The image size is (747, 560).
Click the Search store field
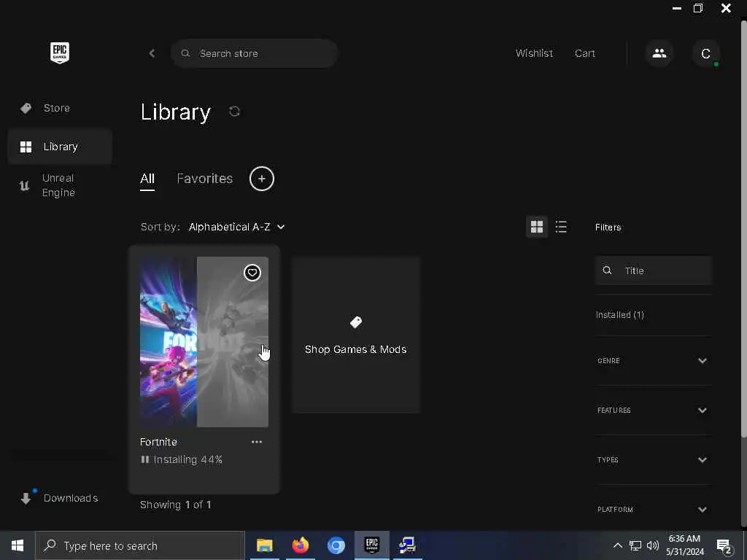[255, 53]
